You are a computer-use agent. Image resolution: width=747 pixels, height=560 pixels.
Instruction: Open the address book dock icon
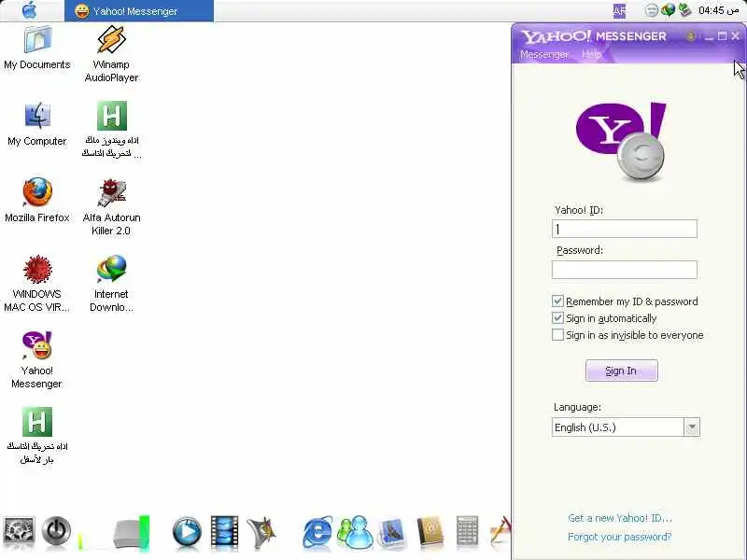pyautogui.click(x=430, y=531)
